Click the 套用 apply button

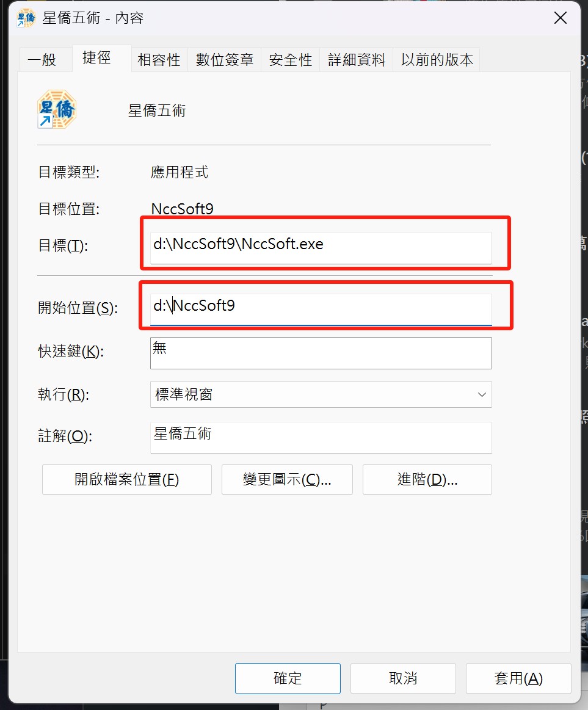(x=518, y=678)
